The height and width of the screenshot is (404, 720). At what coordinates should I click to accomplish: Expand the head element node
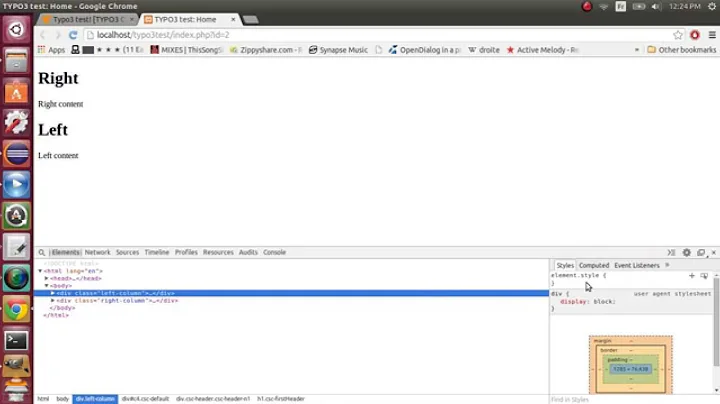pyautogui.click(x=46, y=278)
